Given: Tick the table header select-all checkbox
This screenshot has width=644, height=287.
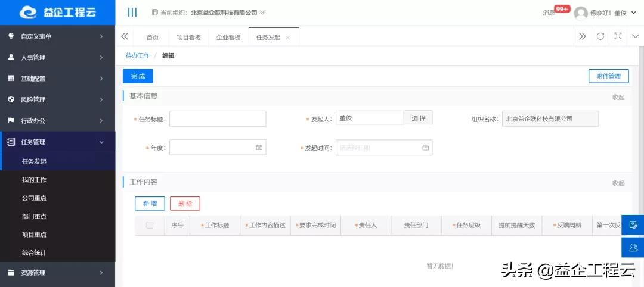Looking at the screenshot, I should click(x=150, y=225).
